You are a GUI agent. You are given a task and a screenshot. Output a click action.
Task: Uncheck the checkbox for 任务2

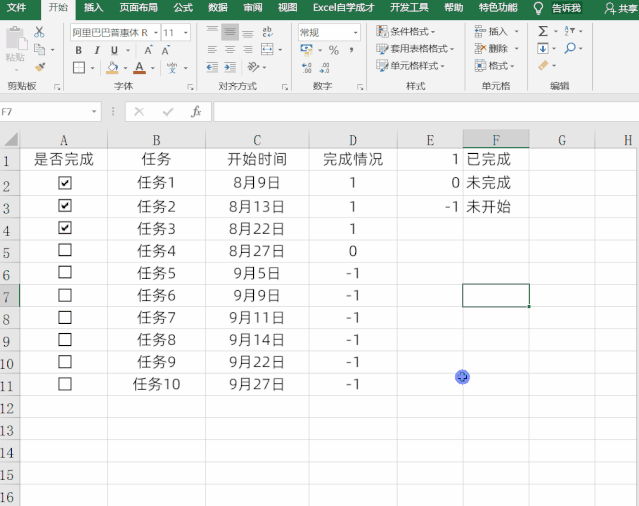click(x=65, y=205)
